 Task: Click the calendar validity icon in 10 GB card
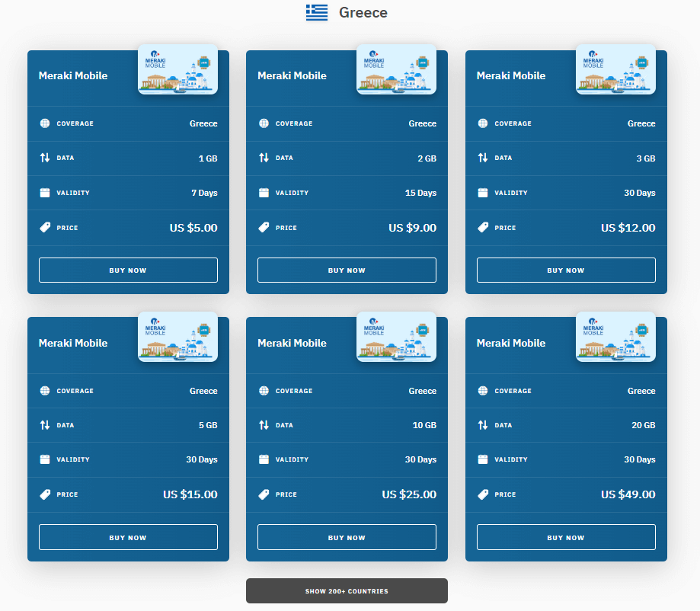coord(264,459)
